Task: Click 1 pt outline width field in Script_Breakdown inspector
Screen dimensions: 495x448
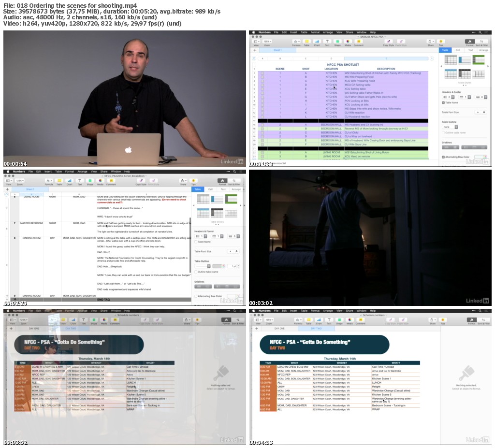Action: [x=233, y=266]
